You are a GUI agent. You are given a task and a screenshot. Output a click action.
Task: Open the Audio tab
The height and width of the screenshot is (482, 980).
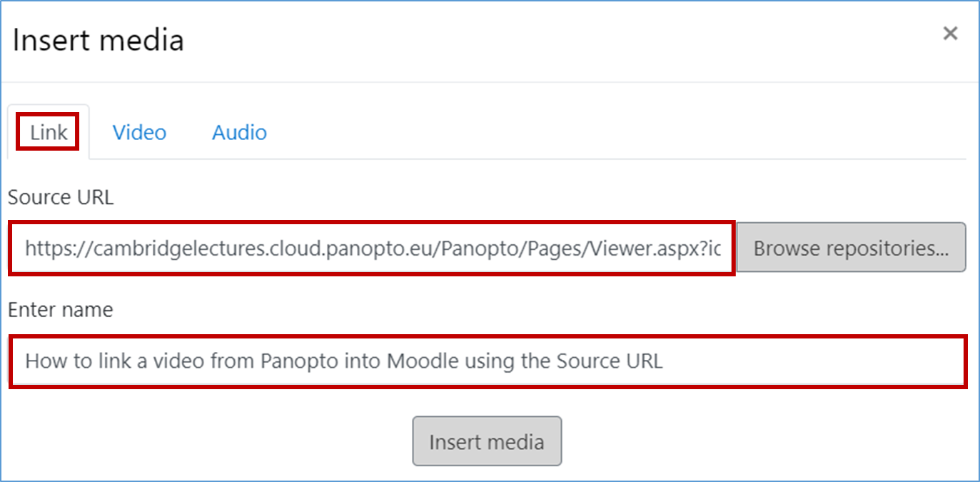(x=239, y=132)
